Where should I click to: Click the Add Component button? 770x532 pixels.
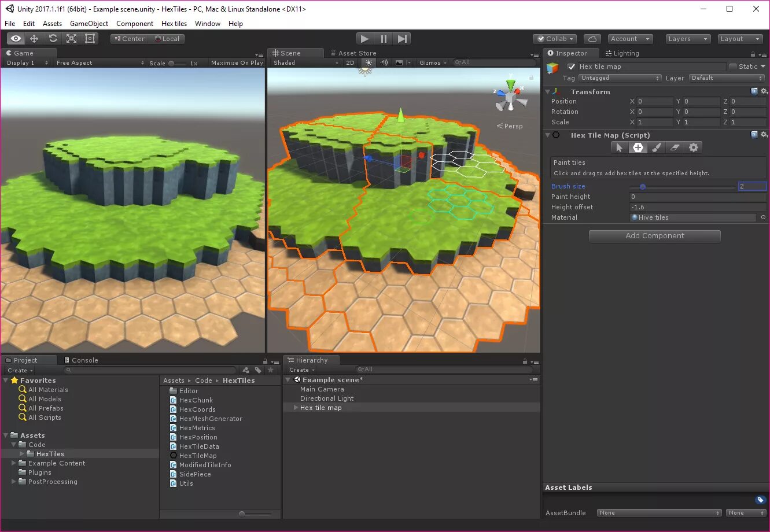pyautogui.click(x=655, y=236)
